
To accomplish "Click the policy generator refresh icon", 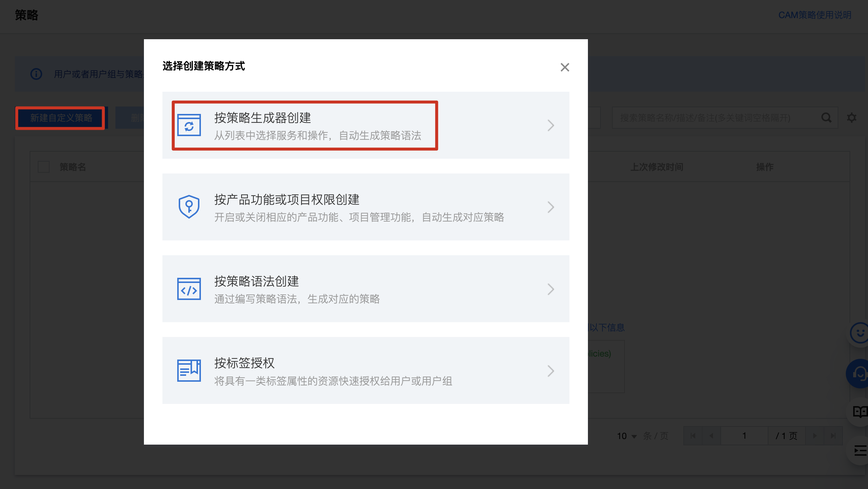I will click(189, 125).
